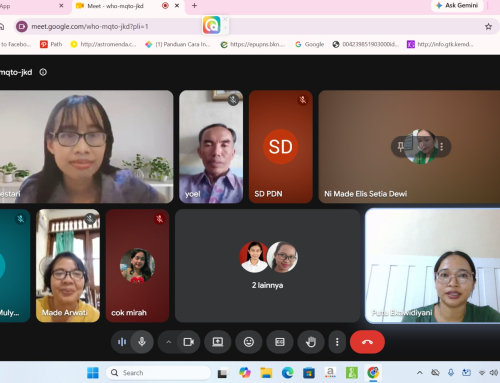The height and width of the screenshot is (383, 500).
Task: Open the info.gtk.kemd bookmark
Action: pyautogui.click(x=440, y=44)
